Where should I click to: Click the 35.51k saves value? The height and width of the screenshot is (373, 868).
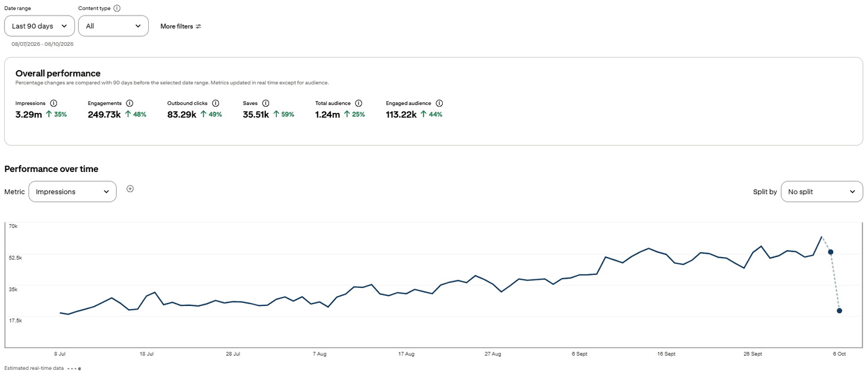(x=256, y=115)
